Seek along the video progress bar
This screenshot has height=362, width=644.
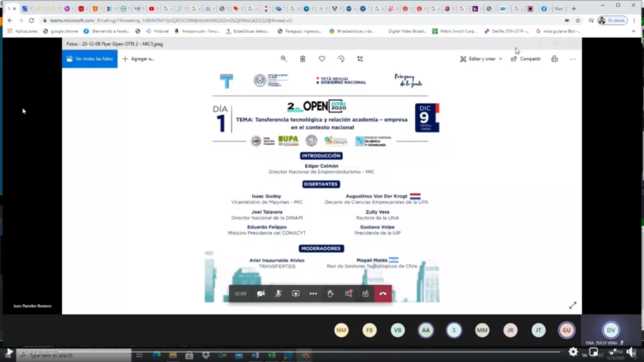tap(310, 352)
